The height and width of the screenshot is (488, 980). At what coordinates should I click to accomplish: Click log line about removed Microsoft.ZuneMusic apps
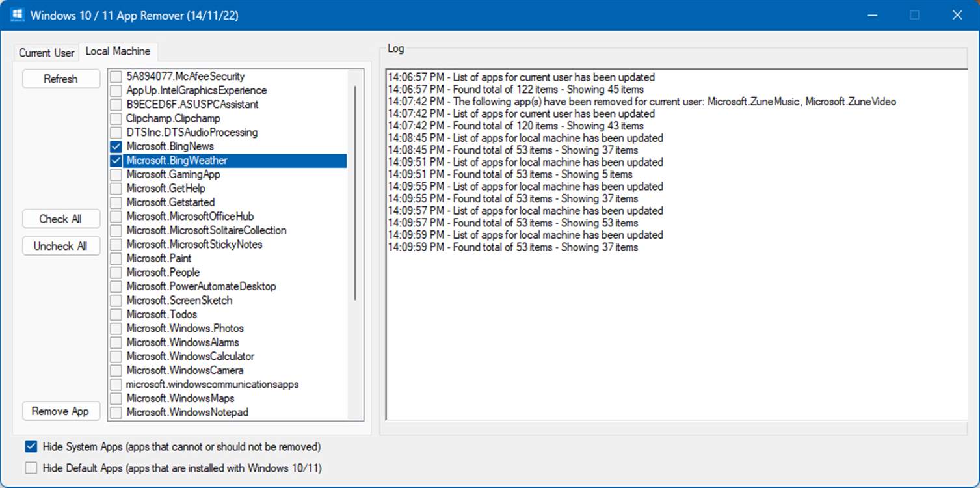(642, 102)
